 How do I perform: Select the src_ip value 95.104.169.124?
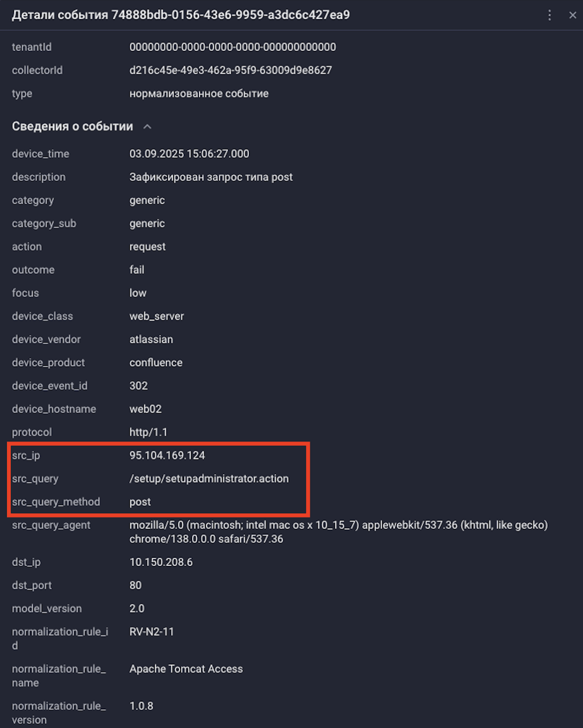pyautogui.click(x=167, y=455)
